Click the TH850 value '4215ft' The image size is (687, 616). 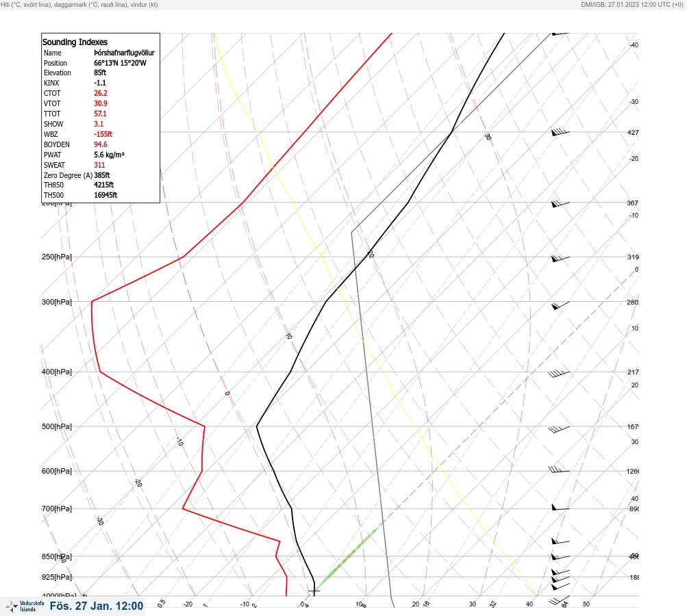coord(104,185)
